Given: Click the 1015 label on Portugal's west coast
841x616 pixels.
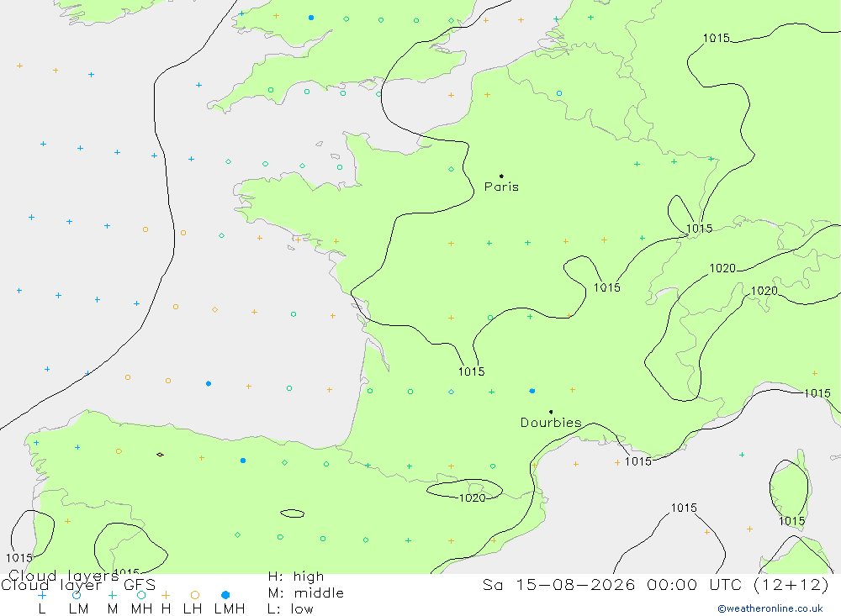Looking at the screenshot, I should (x=19, y=558).
